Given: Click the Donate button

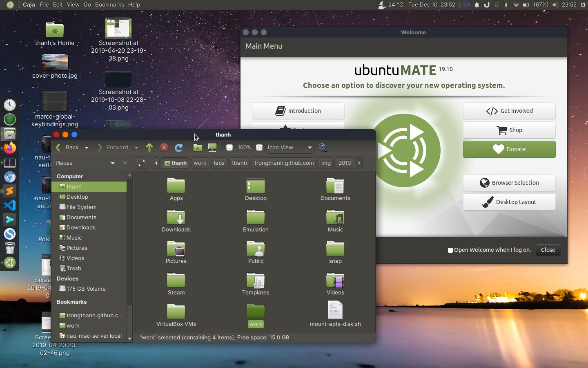Looking at the screenshot, I should 509,149.
